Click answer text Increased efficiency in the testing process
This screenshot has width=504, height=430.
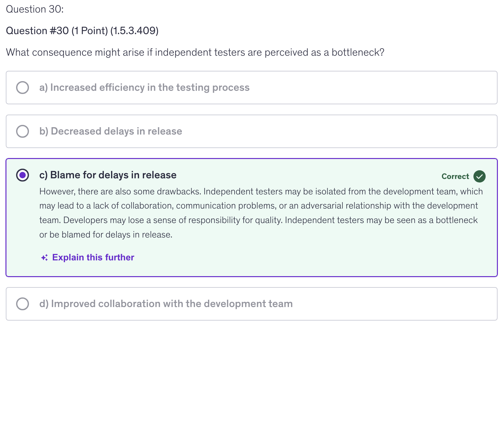(144, 88)
